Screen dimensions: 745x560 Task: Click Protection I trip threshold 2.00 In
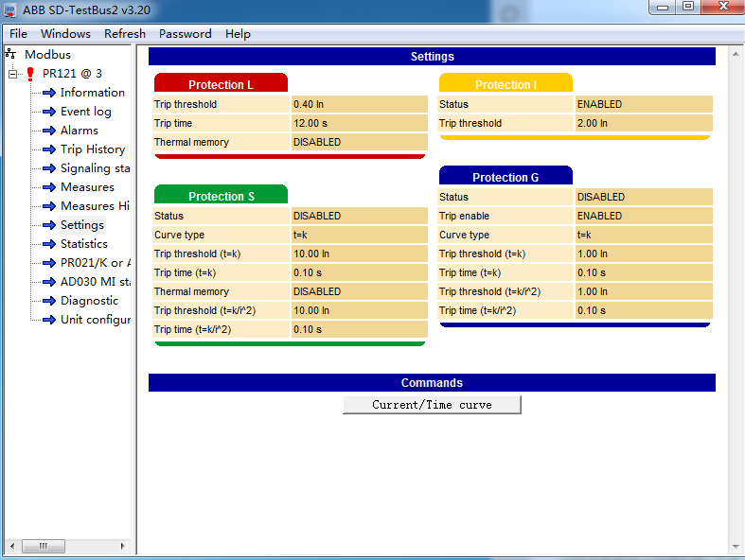point(644,123)
